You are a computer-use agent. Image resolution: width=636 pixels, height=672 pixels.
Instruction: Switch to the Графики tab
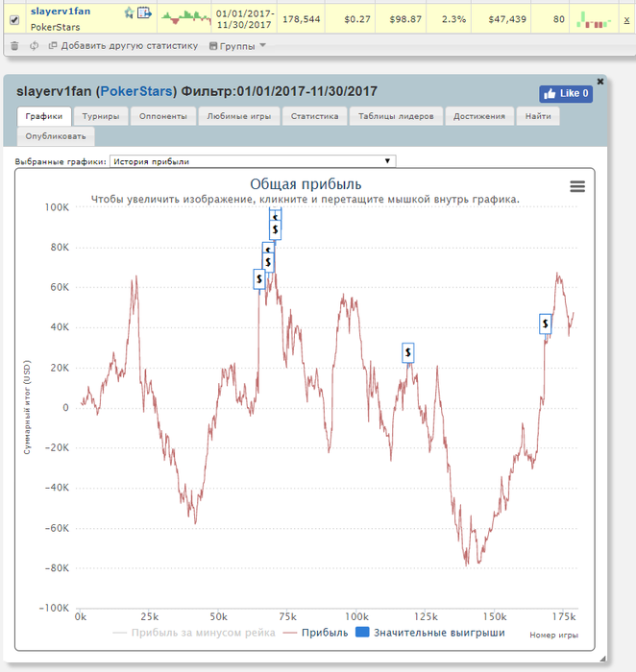(44, 116)
